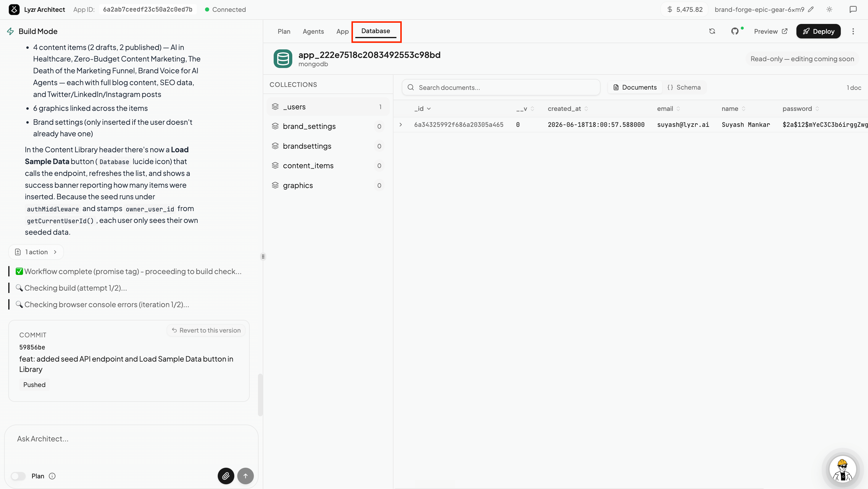Image resolution: width=868 pixels, height=489 pixels.
Task: Click the Lyzr Architect logo icon
Action: pos(14,9)
